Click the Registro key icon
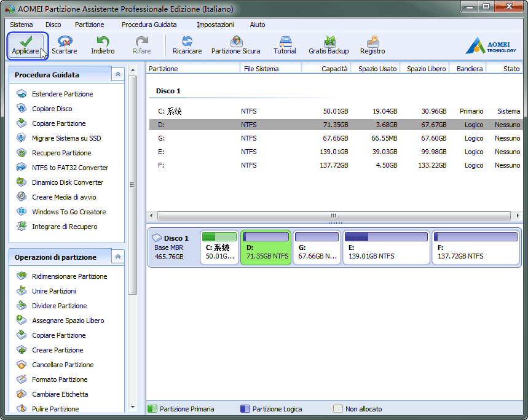The image size is (528, 420). click(372, 41)
